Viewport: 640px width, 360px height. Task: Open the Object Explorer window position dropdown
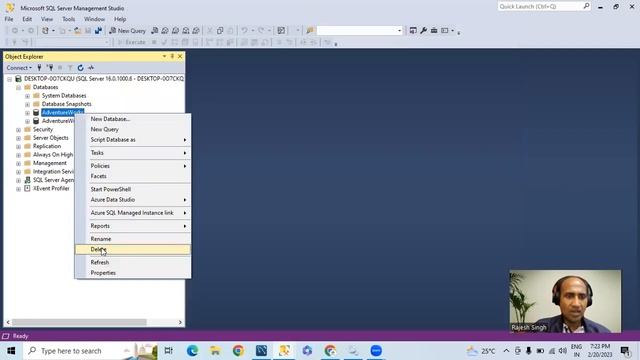pos(164,56)
